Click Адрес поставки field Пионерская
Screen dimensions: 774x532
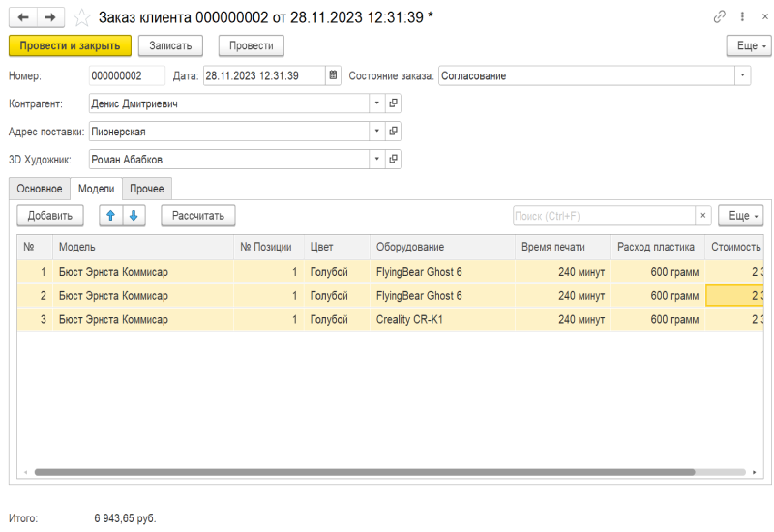pos(229,132)
